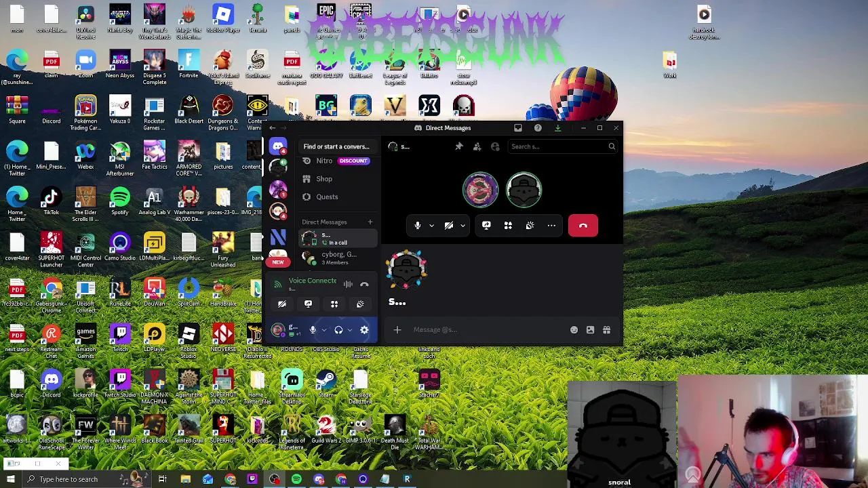Select the TikTok desktop shortcut
868x488 pixels.
click(x=51, y=201)
